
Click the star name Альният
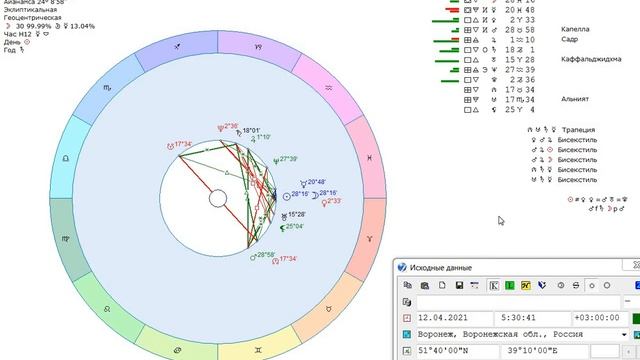[x=575, y=99]
